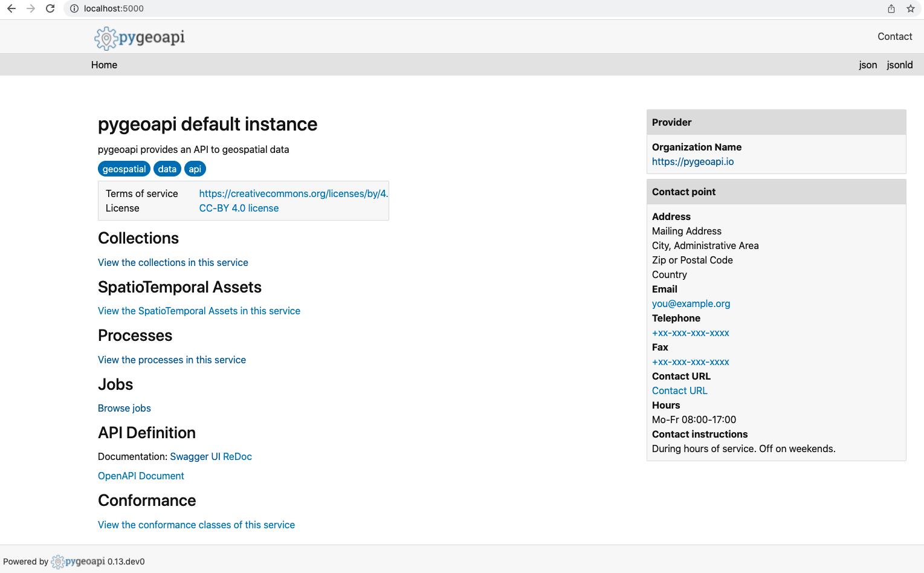Image resolution: width=924 pixels, height=573 pixels.
Task: Click the Mailing Address line
Action: point(687,231)
